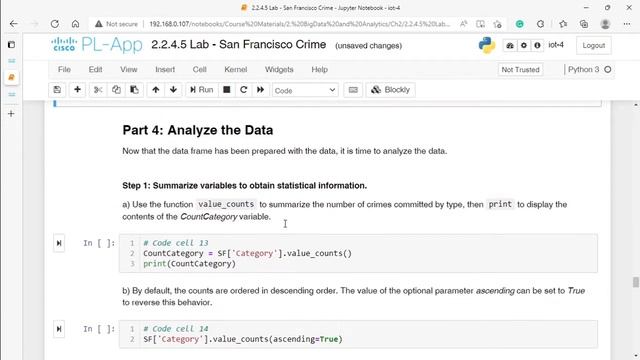Open the View menu
Viewport: 640px width, 360px height.
[129, 69]
